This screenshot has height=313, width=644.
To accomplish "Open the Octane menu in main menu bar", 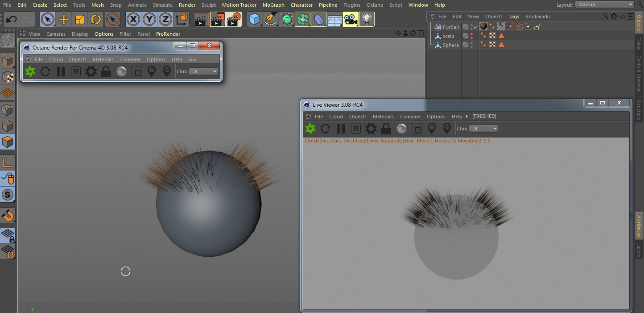I will coord(375,5).
